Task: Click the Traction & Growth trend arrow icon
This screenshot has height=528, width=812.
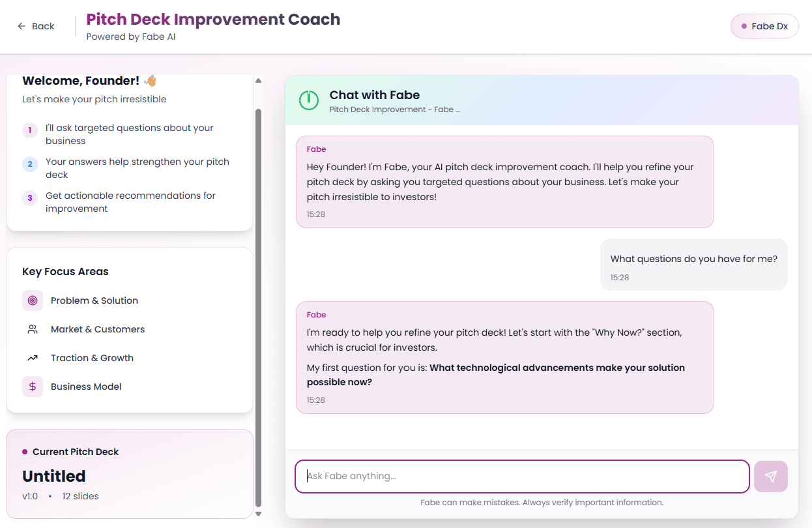Action: (33, 358)
